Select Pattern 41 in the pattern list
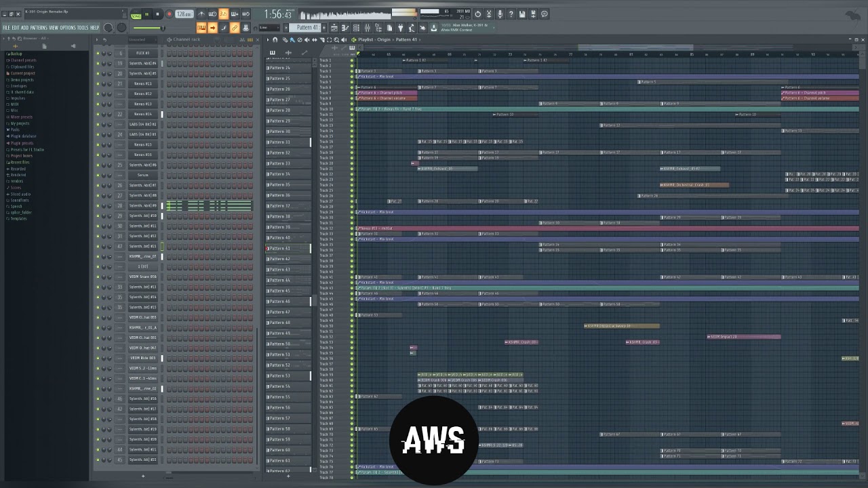 288,248
